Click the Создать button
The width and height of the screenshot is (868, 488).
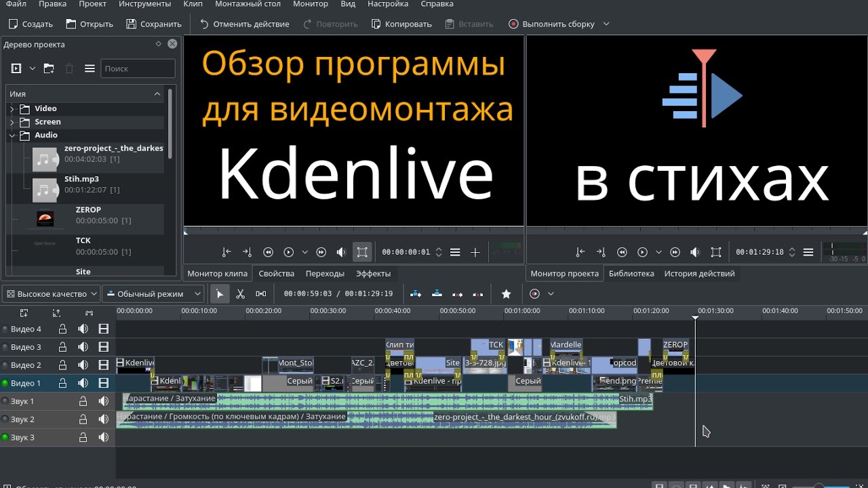(x=31, y=24)
